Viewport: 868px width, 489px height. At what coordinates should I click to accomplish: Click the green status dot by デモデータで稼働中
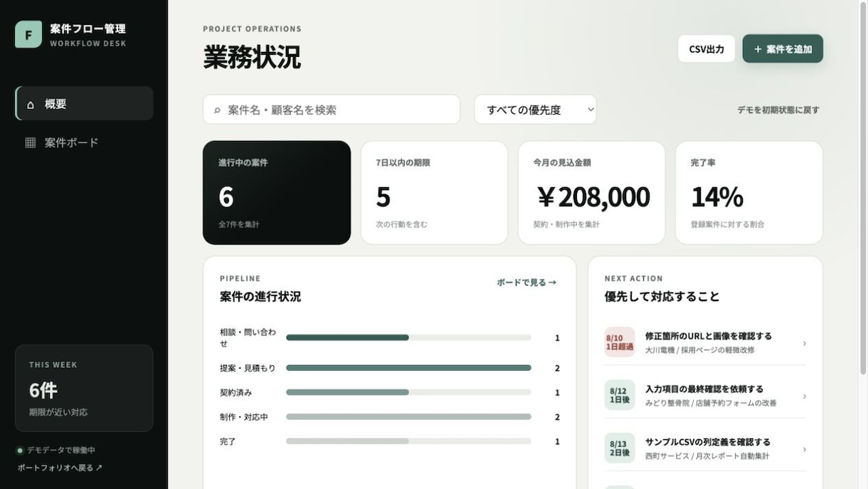click(x=20, y=450)
